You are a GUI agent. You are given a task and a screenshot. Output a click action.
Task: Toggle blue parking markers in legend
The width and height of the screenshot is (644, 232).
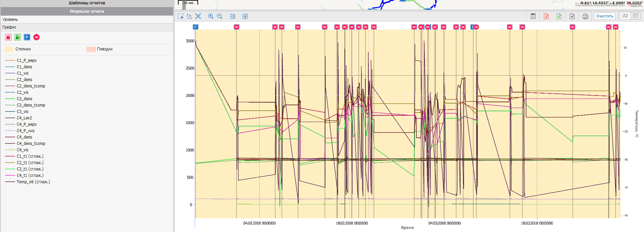pos(27,37)
